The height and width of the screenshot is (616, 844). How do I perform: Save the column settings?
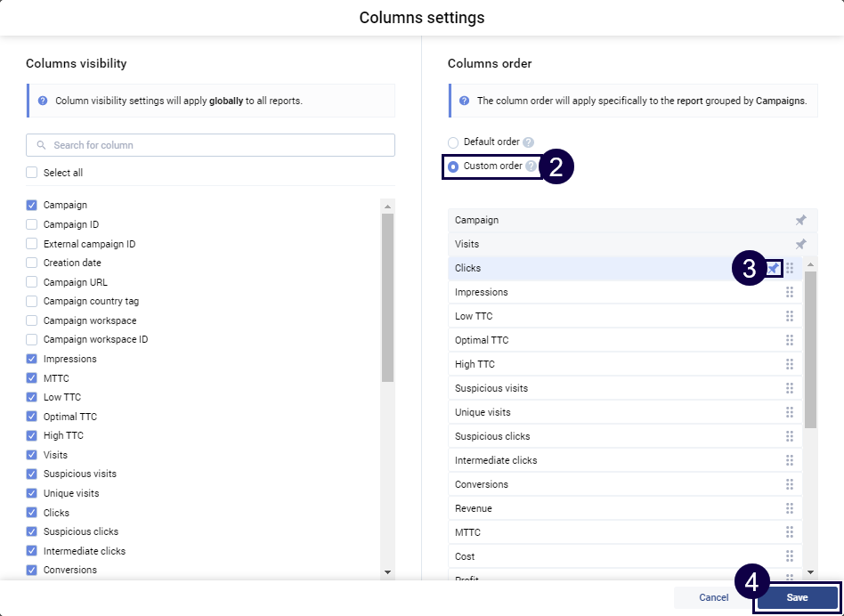(x=797, y=597)
